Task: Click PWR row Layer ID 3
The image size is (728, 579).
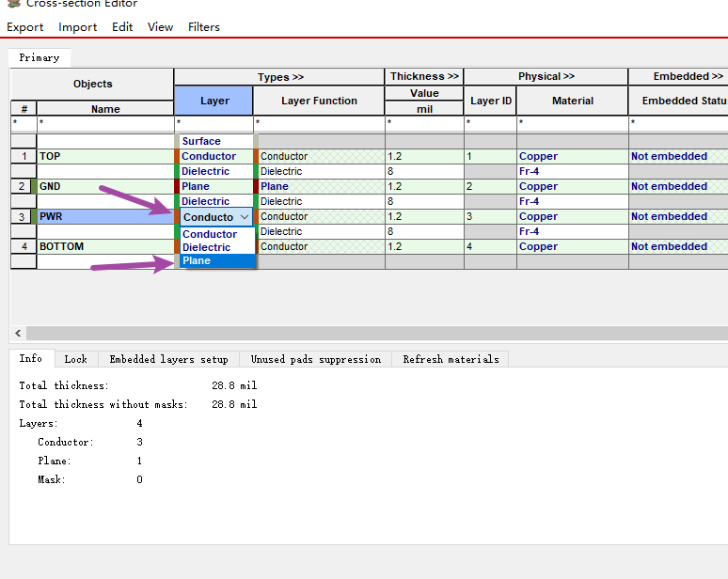Action: [490, 217]
